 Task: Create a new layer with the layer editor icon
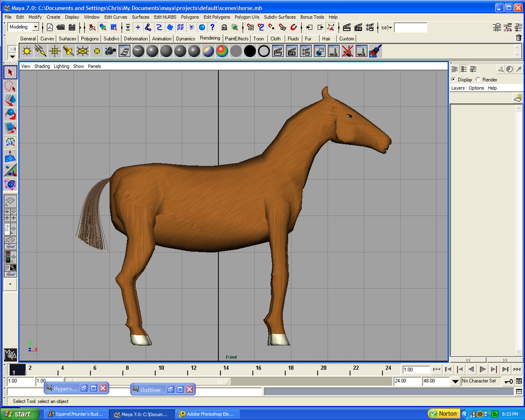[518, 98]
